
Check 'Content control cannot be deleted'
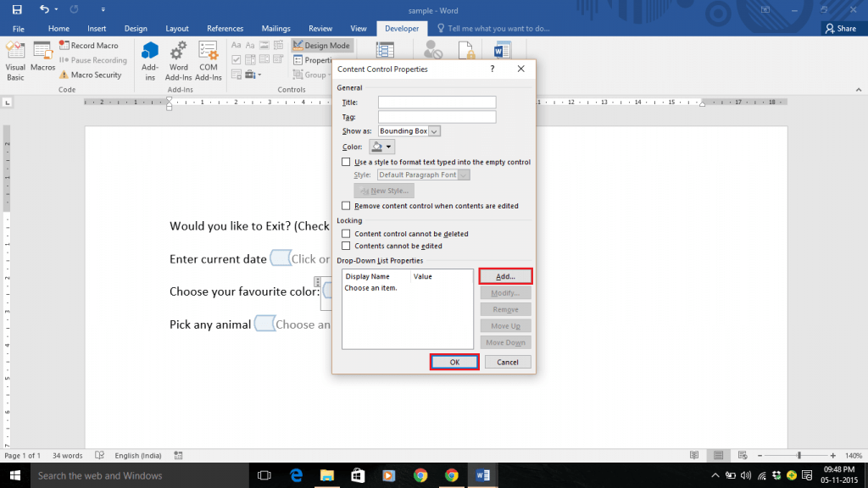point(346,234)
